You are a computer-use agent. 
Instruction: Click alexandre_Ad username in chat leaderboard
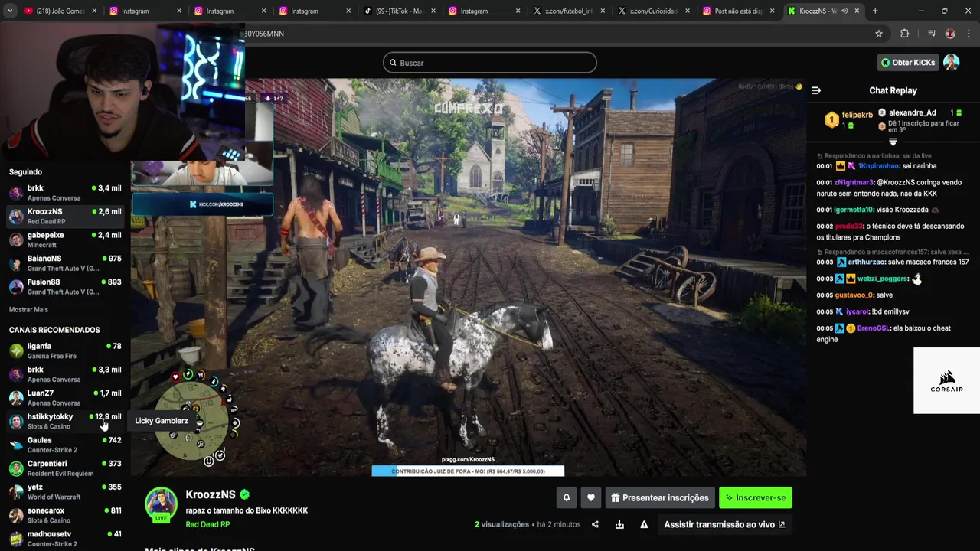tap(912, 112)
